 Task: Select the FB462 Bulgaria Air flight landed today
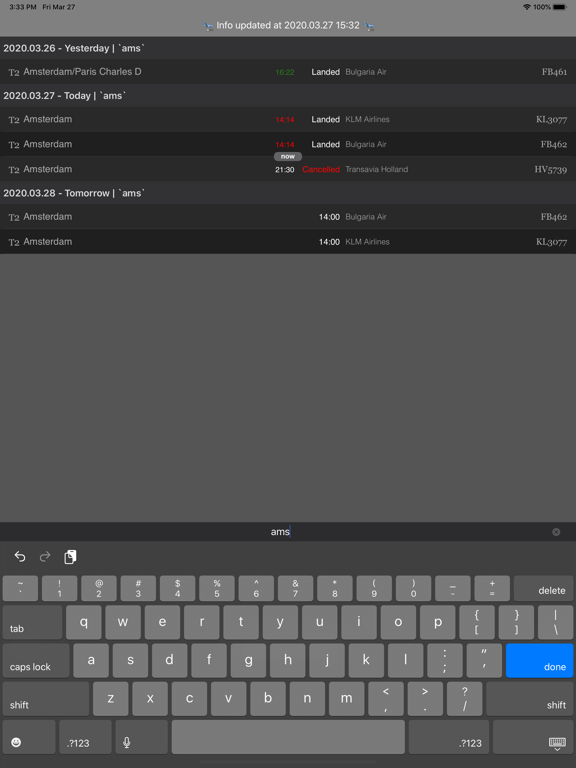(x=288, y=144)
